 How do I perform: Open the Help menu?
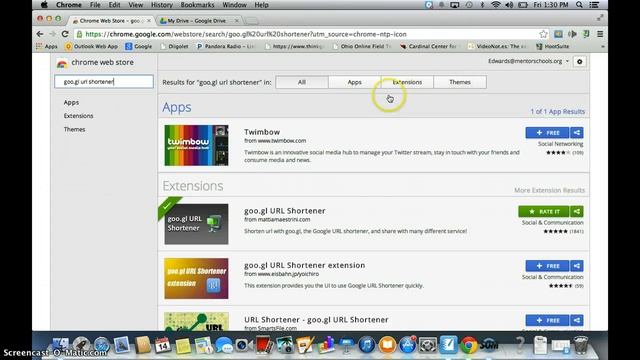click(x=261, y=5)
